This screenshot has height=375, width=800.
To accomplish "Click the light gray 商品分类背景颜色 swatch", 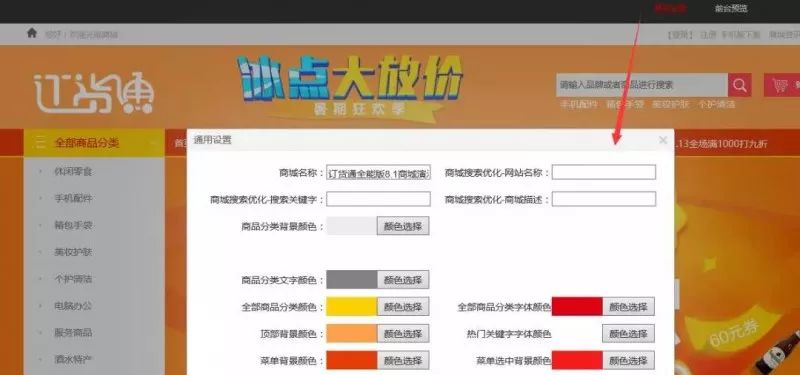I will (x=352, y=226).
